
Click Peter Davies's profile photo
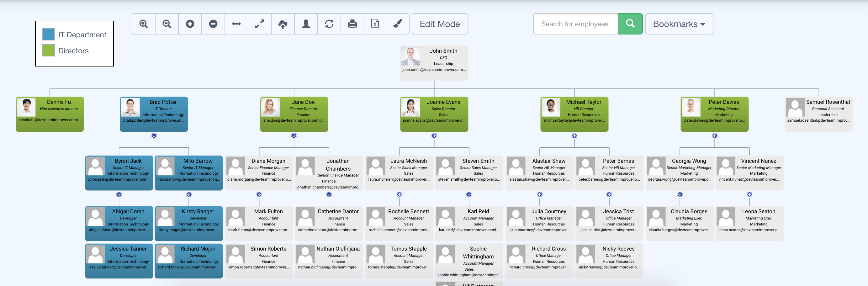691,107
